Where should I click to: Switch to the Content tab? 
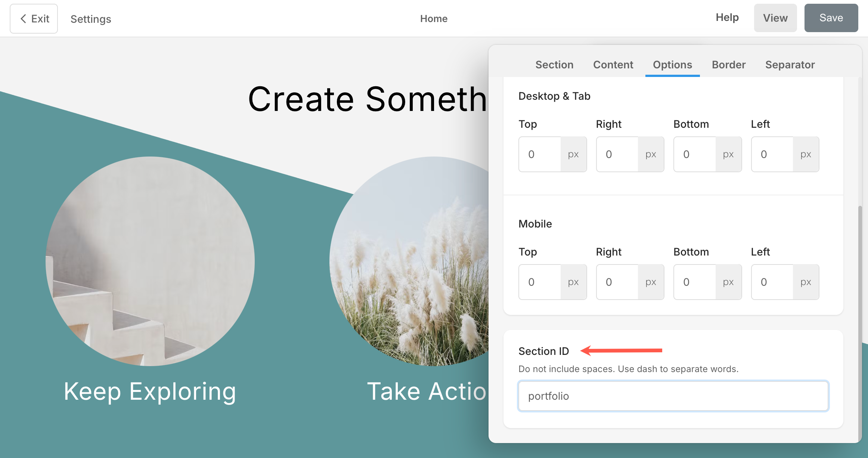(x=613, y=65)
